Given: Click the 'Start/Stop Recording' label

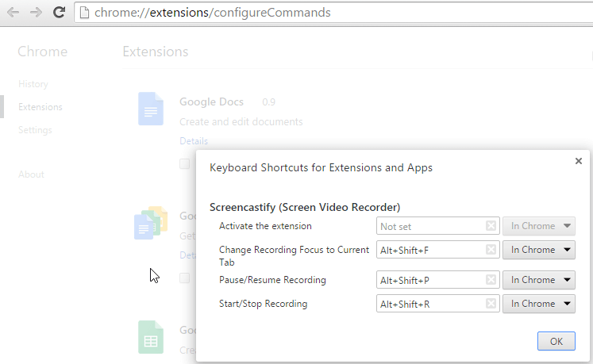Looking at the screenshot, I should coord(264,304).
